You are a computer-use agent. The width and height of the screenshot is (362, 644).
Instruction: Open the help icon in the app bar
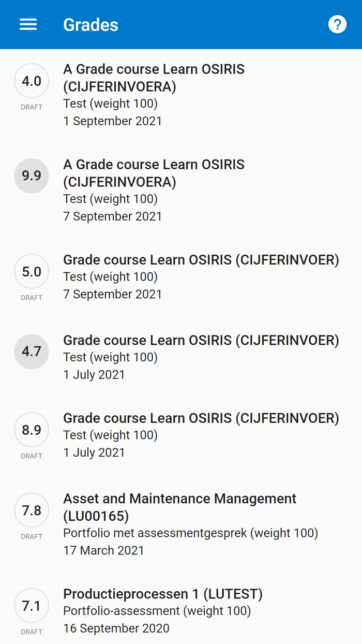(337, 24)
